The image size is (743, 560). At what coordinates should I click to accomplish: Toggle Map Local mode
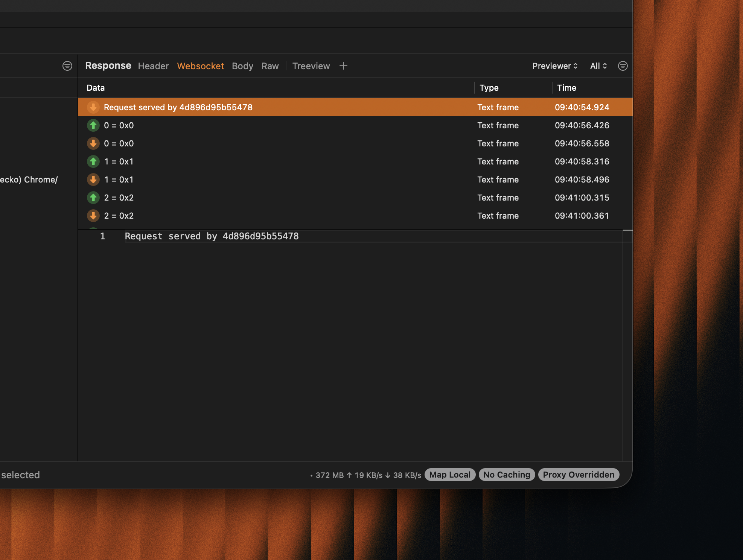[x=450, y=475]
